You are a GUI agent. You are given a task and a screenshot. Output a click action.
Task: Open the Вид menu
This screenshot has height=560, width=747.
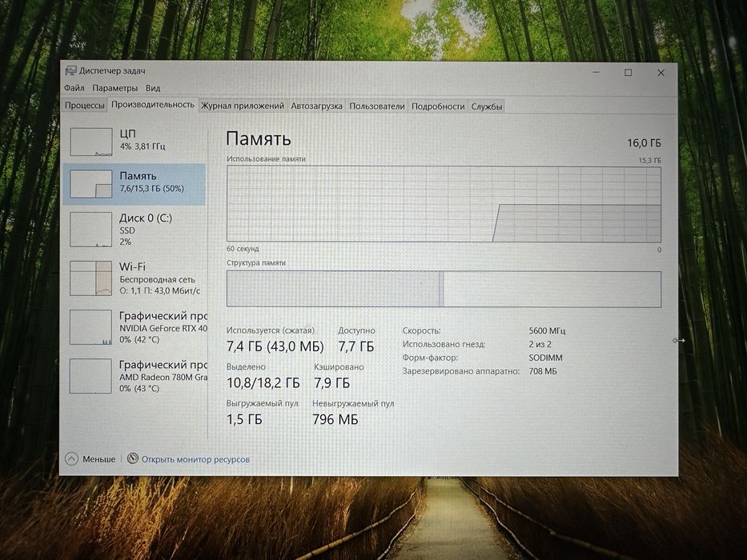tap(153, 88)
